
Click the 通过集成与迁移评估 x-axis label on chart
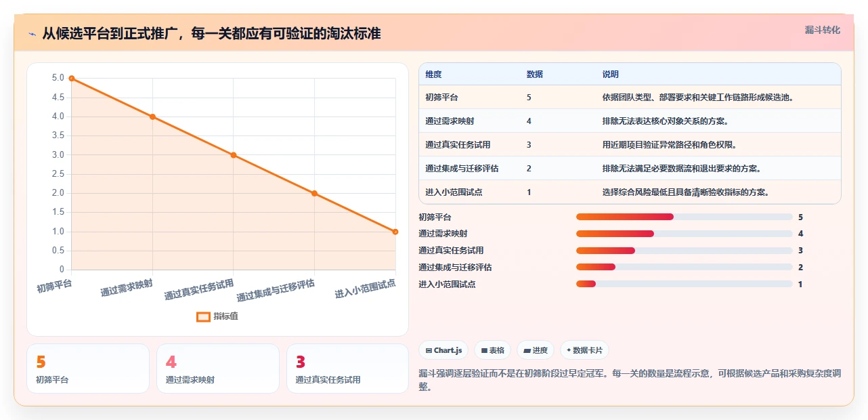click(276, 290)
